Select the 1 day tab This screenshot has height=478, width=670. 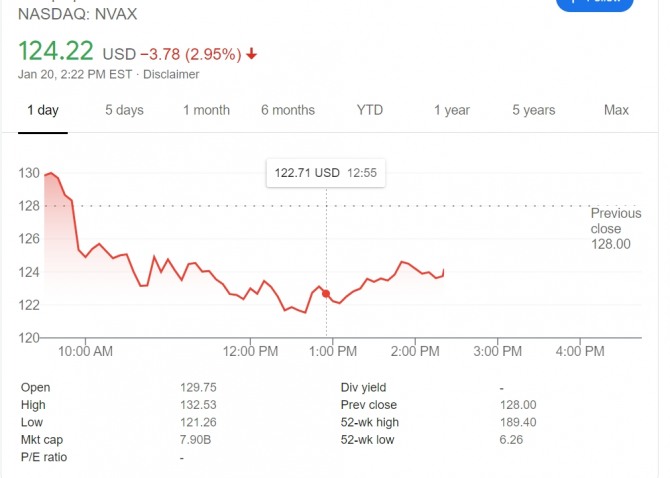pos(42,110)
